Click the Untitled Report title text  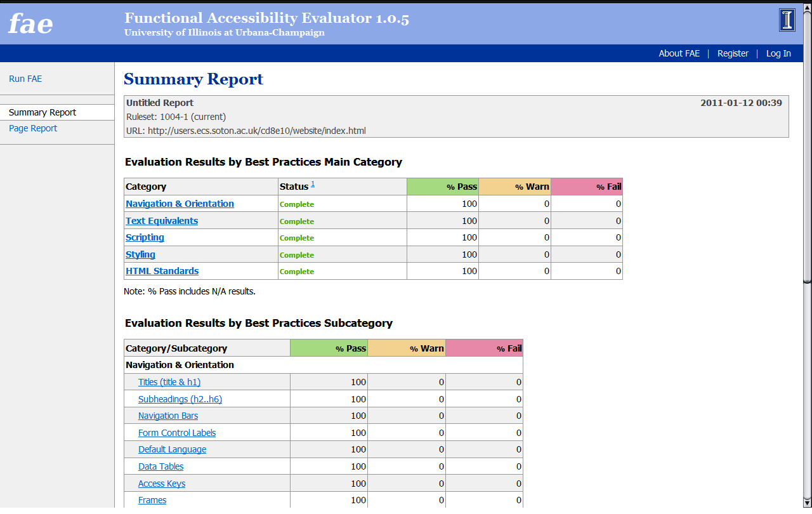pyautogui.click(x=160, y=103)
